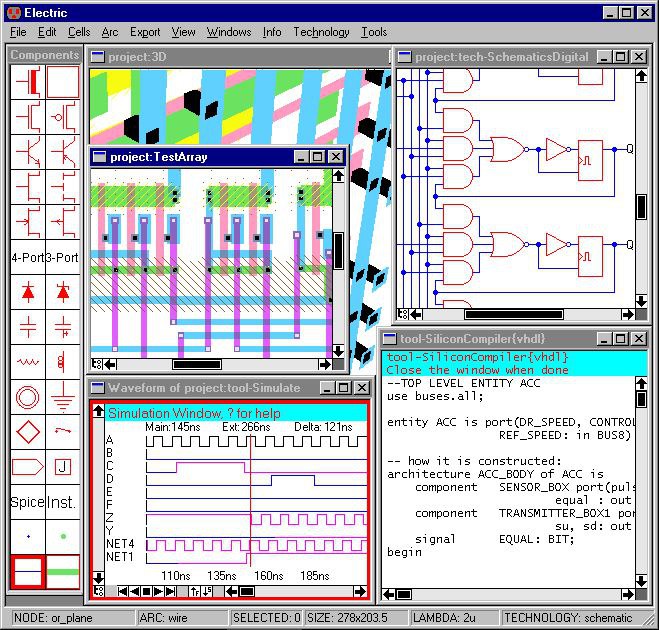The width and height of the screenshot is (659, 630).
Task: Rewind simulation to start in Waveform window
Action: click(123, 591)
